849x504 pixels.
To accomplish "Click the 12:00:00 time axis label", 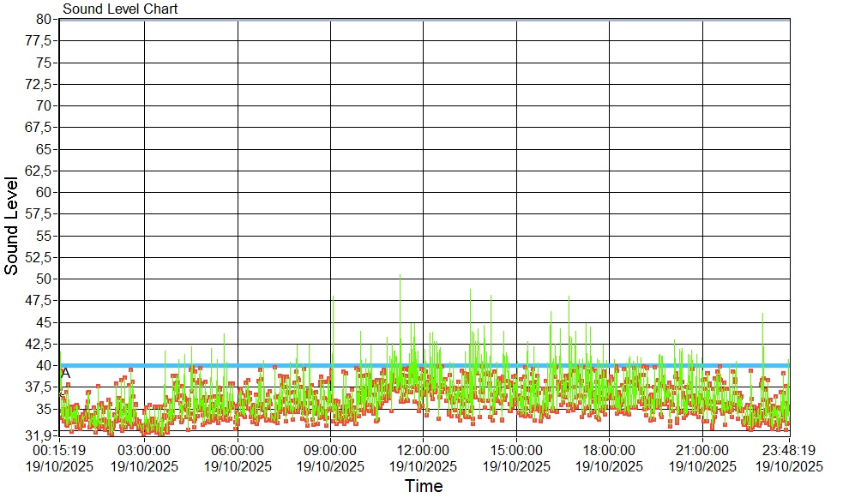I will click(423, 449).
